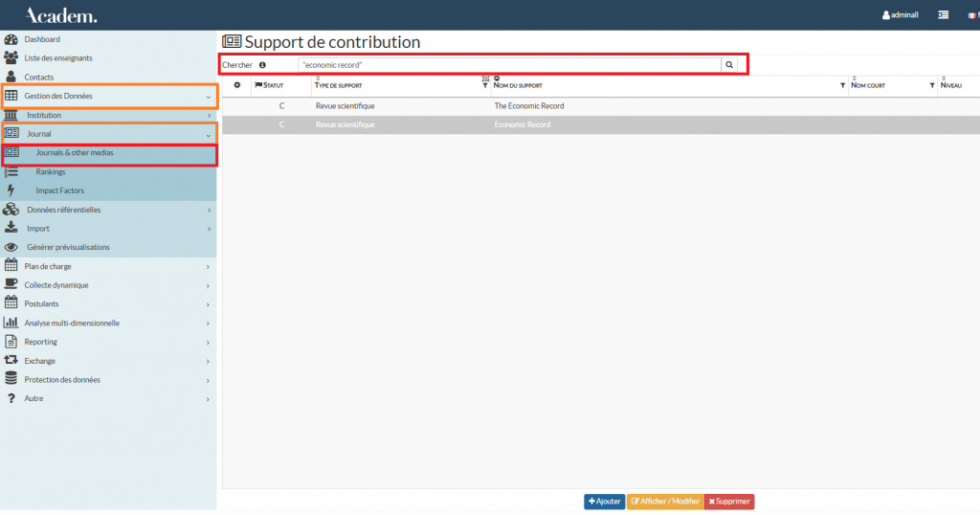Click the Générer prévisualisations eye icon
This screenshot has width=980, height=515.
click(x=11, y=247)
